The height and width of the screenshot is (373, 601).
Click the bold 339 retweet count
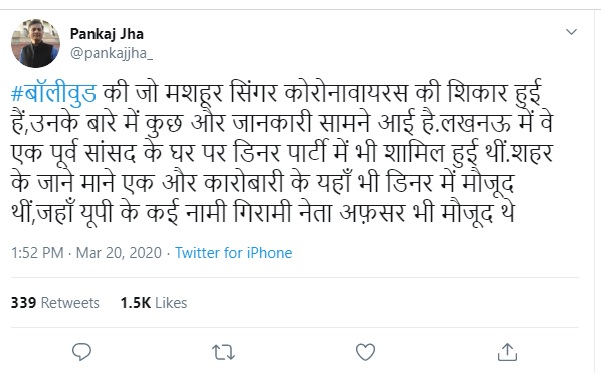[23, 303]
